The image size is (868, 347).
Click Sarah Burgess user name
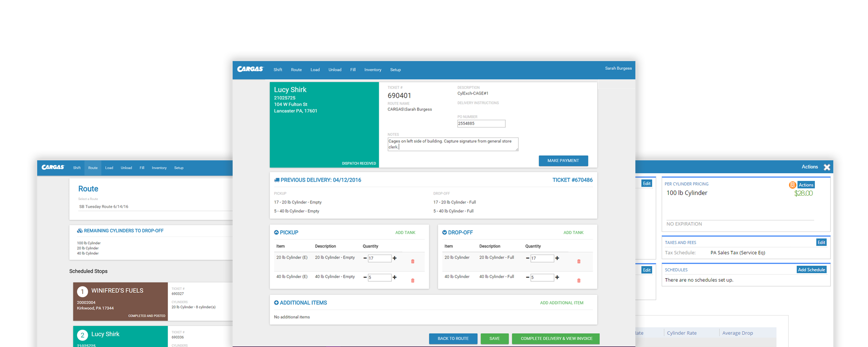[618, 68]
